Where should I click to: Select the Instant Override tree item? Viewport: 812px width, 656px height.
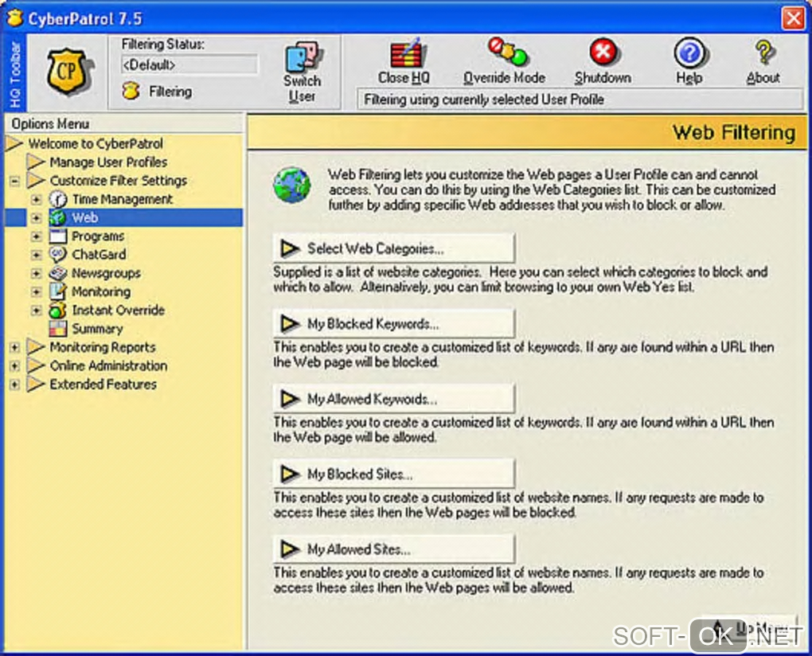pyautogui.click(x=118, y=310)
